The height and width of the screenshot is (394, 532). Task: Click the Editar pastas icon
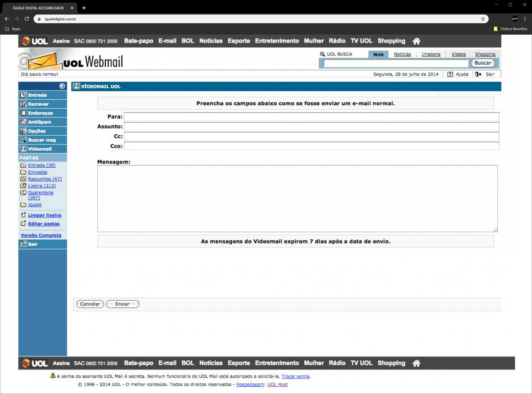point(23,224)
